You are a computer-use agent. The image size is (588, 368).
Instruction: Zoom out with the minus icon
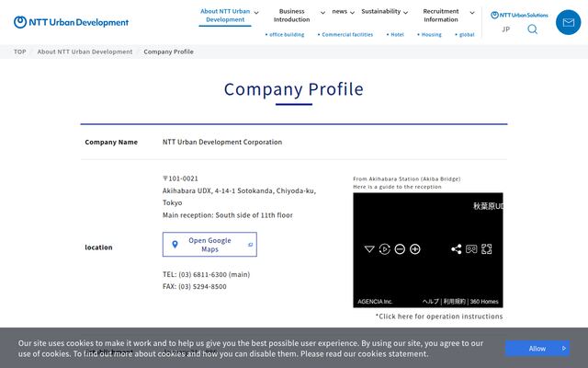(400, 249)
